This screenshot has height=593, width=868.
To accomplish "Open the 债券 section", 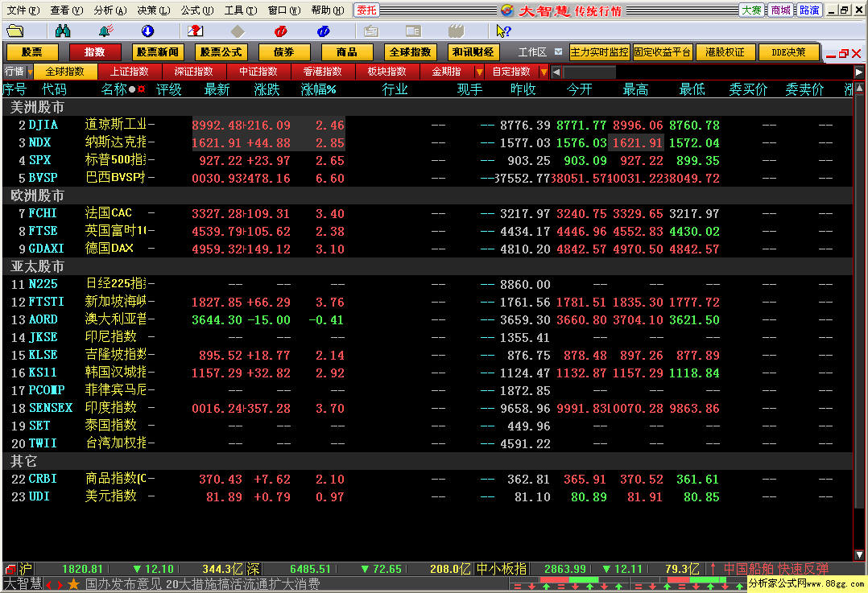I will point(284,52).
